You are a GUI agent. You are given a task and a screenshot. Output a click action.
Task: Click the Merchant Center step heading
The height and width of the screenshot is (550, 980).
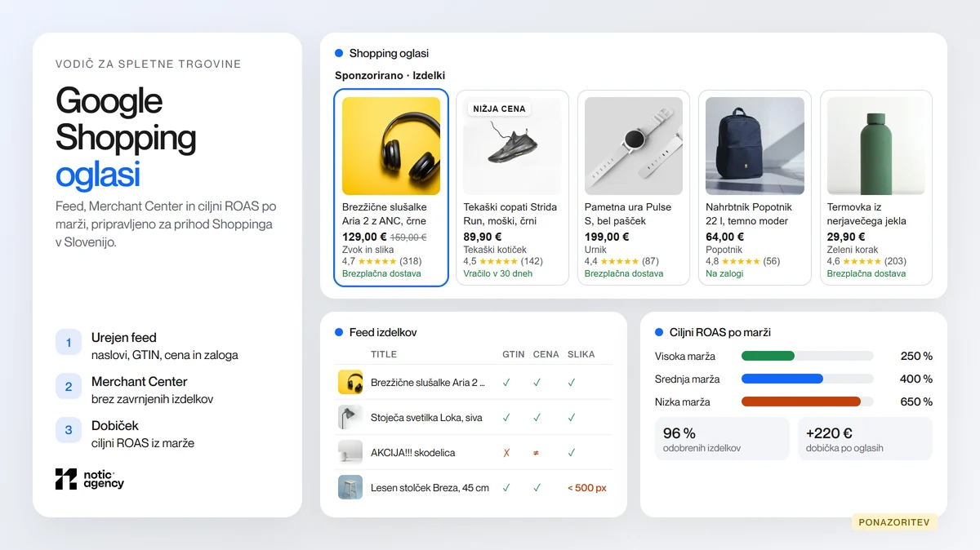pyautogui.click(x=140, y=381)
